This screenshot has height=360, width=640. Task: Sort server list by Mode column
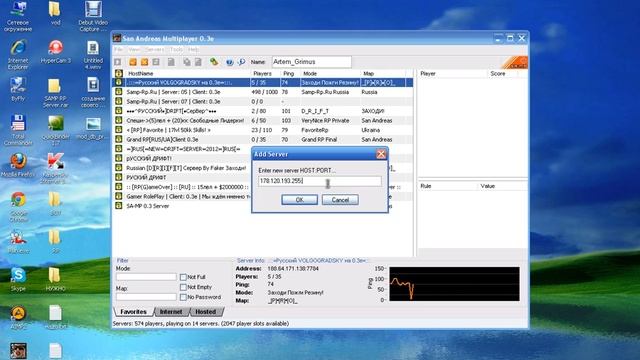click(x=330, y=73)
